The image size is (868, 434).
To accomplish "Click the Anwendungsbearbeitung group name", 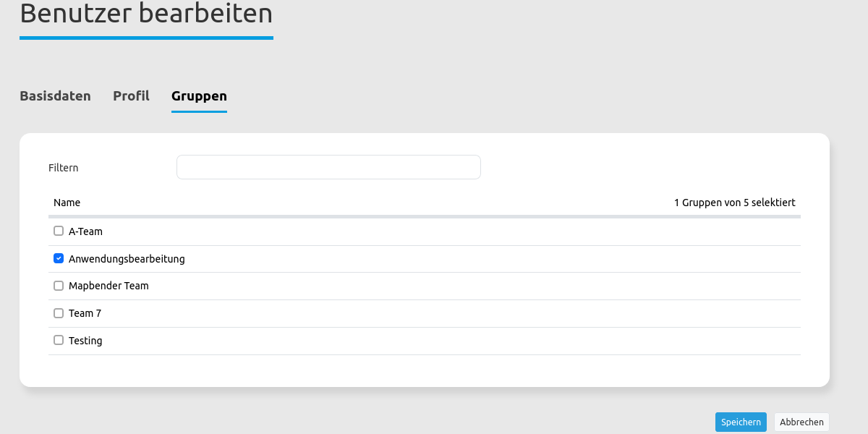I will click(x=127, y=259).
